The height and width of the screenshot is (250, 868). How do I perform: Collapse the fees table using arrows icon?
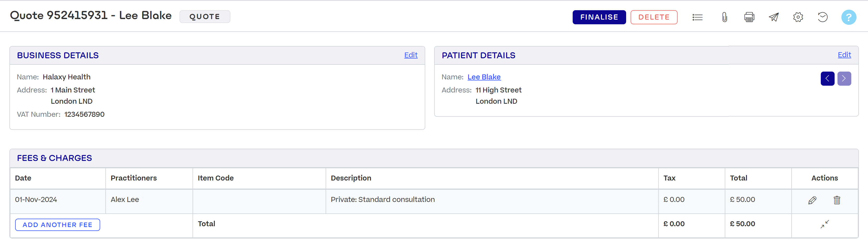(x=824, y=224)
